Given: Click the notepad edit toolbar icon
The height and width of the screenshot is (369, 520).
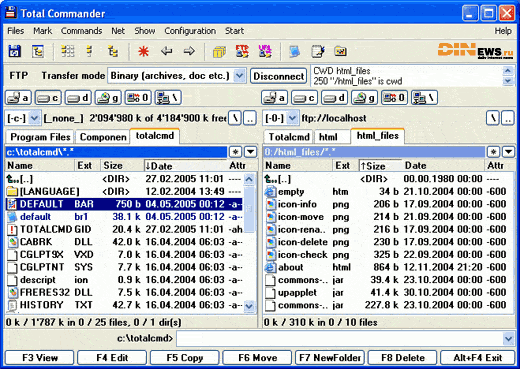Looking at the screenshot, I should [318, 51].
